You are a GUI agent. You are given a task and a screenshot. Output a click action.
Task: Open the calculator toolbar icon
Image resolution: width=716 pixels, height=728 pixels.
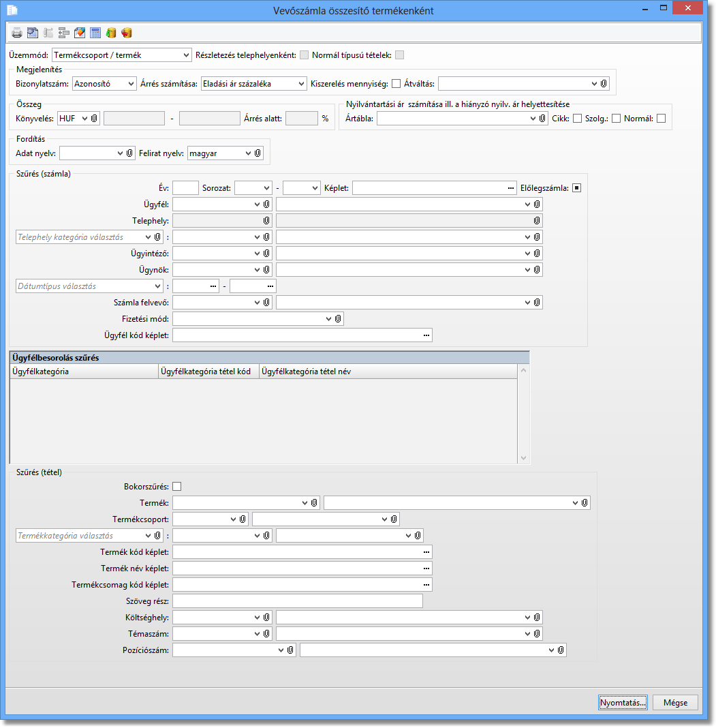[95, 33]
